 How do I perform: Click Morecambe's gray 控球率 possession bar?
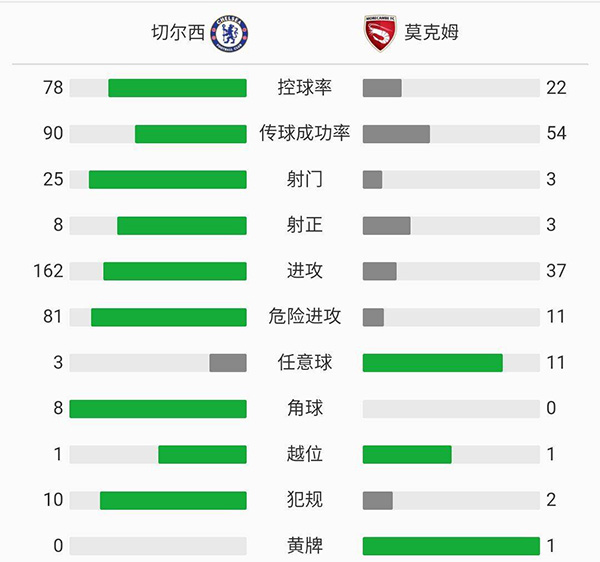point(382,88)
